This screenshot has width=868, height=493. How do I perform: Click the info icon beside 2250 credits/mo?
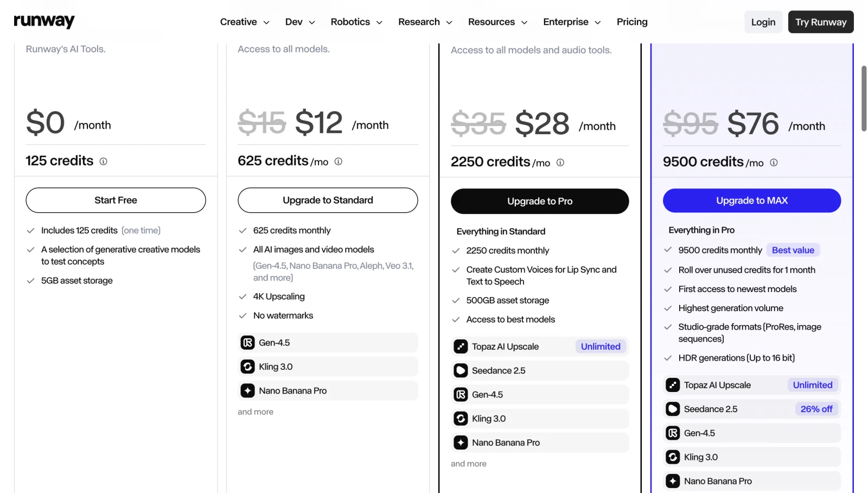click(560, 162)
